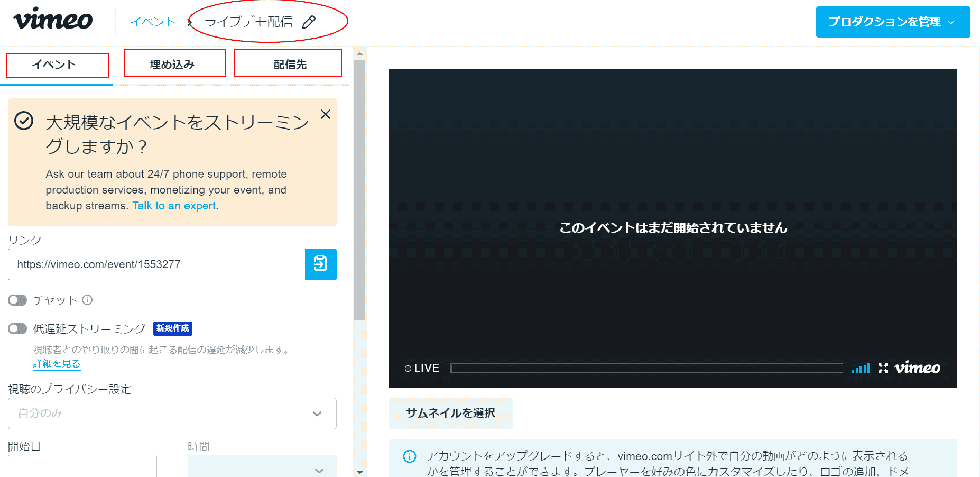The width and height of the screenshot is (980, 477).
Task: Expand the 視聴のプライバシー設定 dropdown
Action: coord(172,414)
